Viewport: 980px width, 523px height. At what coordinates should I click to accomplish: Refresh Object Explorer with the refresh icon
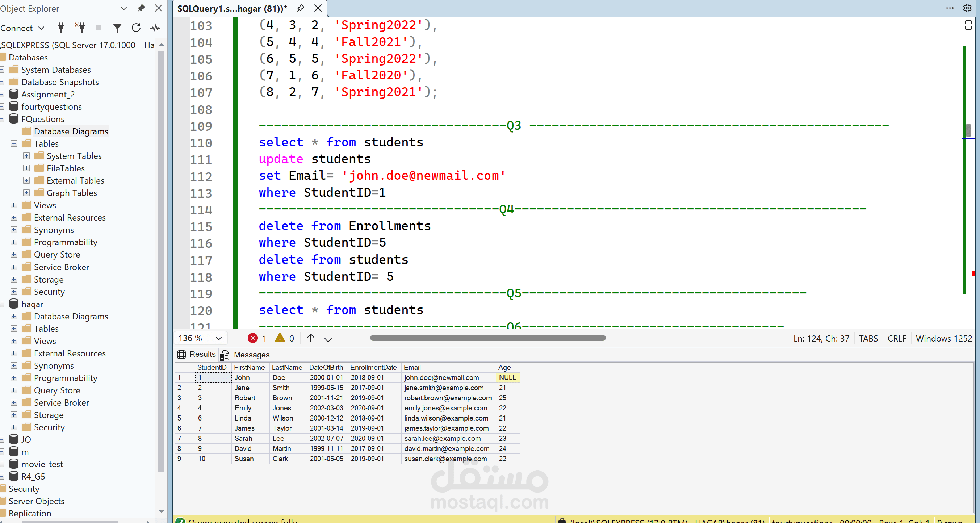tap(136, 28)
